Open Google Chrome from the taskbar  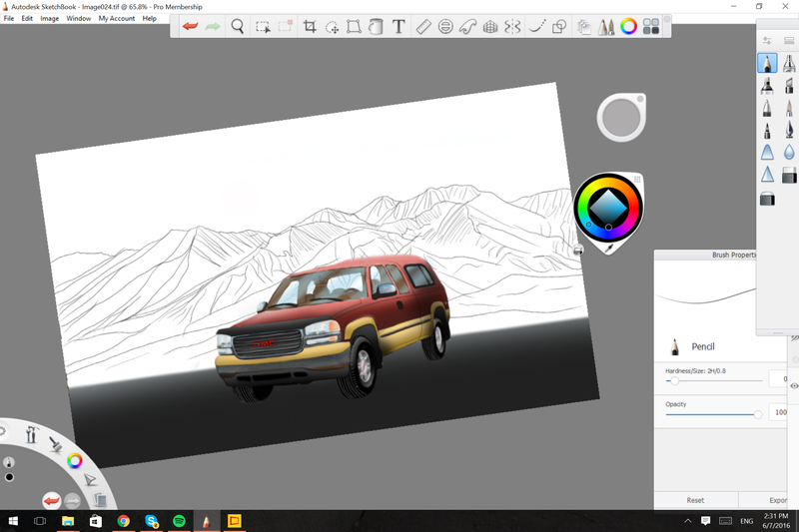tap(123, 521)
